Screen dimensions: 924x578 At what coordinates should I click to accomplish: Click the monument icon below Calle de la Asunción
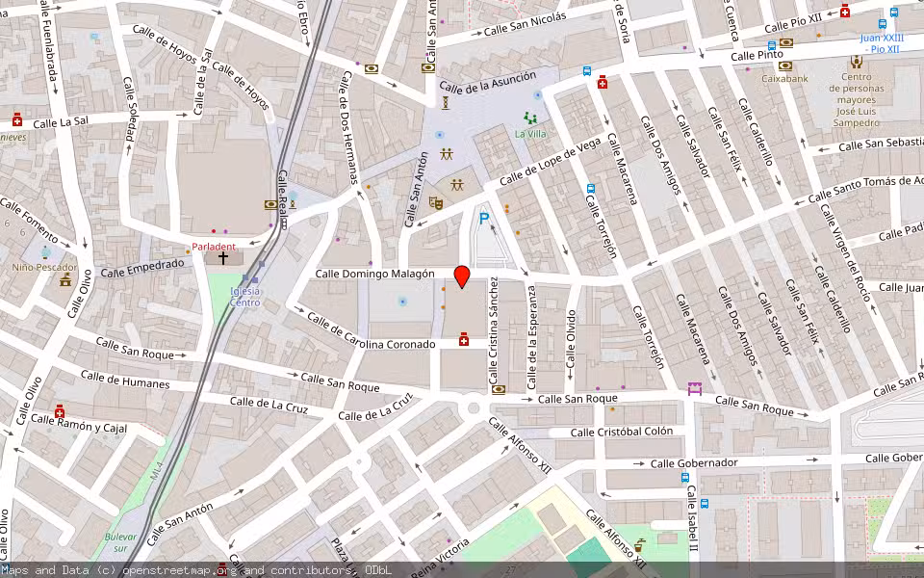(446, 103)
